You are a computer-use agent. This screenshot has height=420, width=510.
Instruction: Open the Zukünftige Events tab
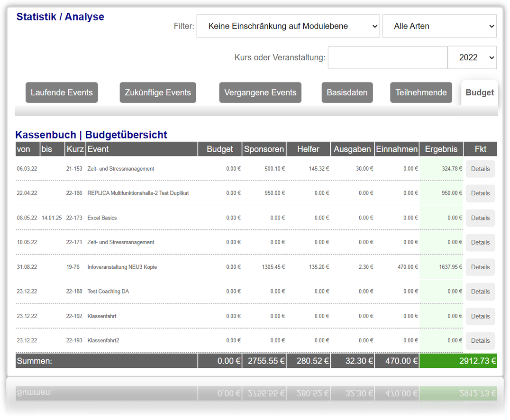(158, 93)
